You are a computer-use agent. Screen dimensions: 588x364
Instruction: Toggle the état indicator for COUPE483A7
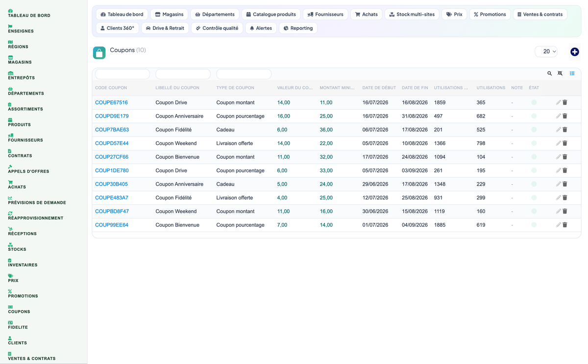coord(534,198)
